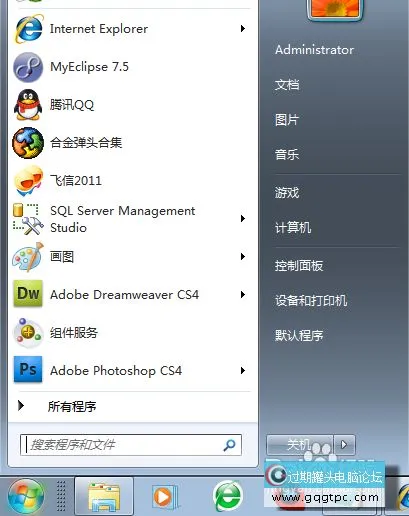The width and height of the screenshot is (409, 516).
Task: Click the 组件服务 label text
Action: coord(74,333)
